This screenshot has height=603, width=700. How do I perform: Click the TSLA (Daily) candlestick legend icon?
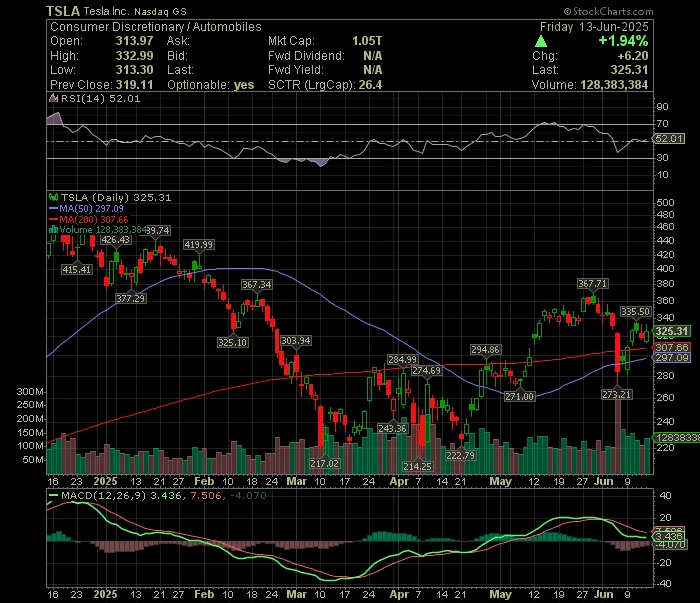(x=54, y=197)
